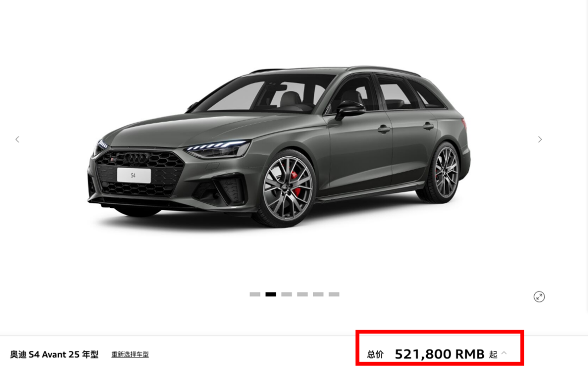Jump to the last carousel indicator dash

[334, 294]
